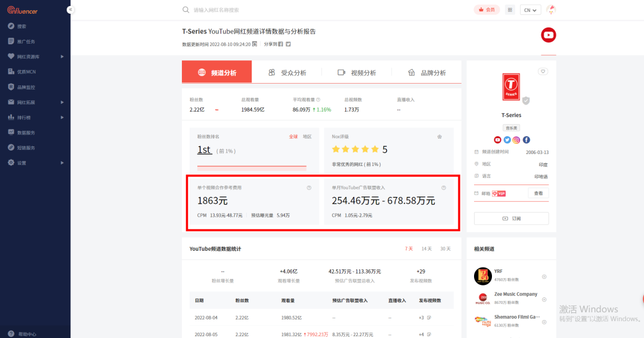Share report to Twitter icon
The height and width of the screenshot is (338, 644).
[x=288, y=44]
